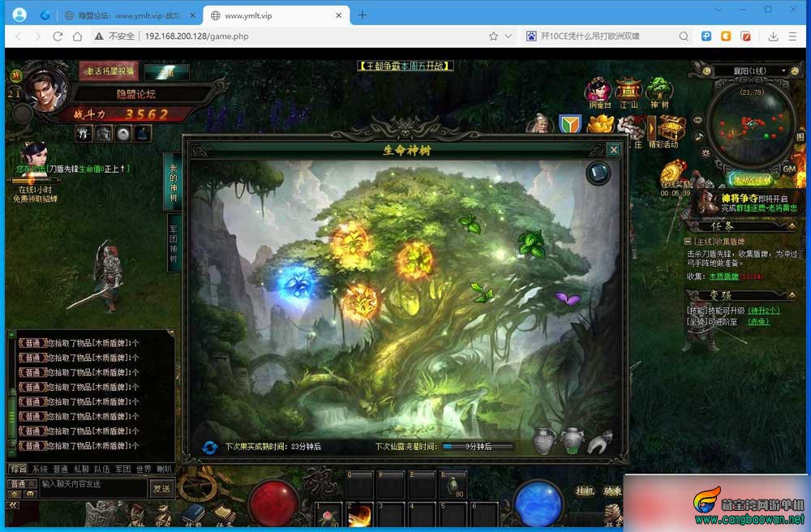Collapse chat with the double-left arrow

click(x=13, y=505)
